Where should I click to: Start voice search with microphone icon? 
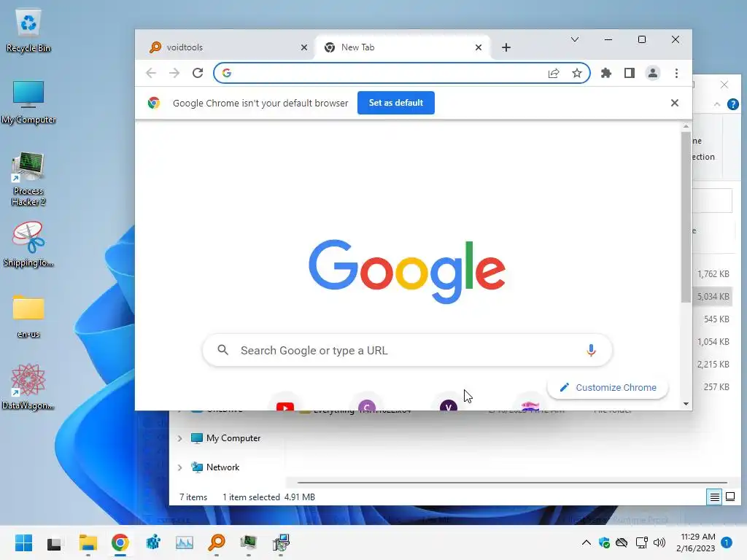tap(591, 351)
